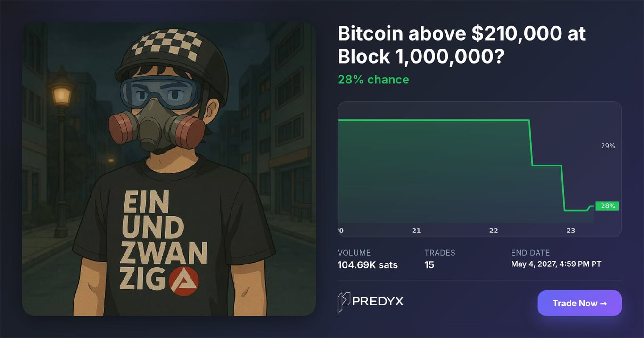Image resolution: width=644 pixels, height=338 pixels.
Task: Click the green 28% price badge on the chart
Action: pyautogui.click(x=607, y=206)
